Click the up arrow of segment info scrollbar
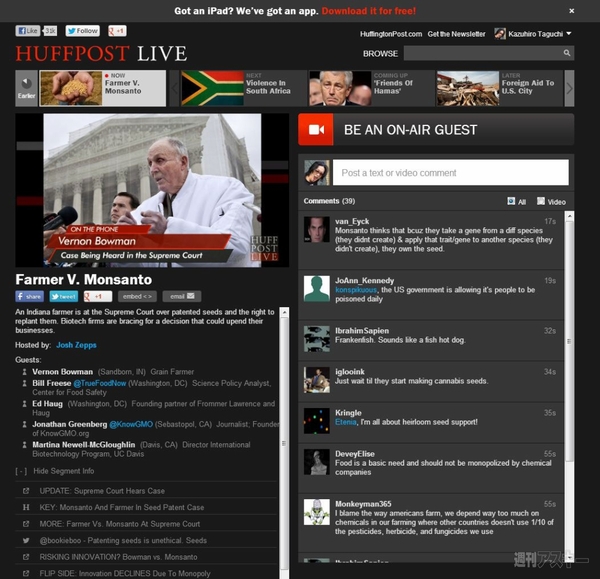 (x=284, y=313)
